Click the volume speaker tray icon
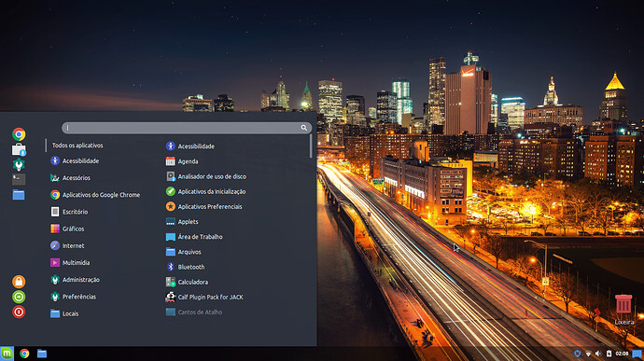 pos(598,354)
